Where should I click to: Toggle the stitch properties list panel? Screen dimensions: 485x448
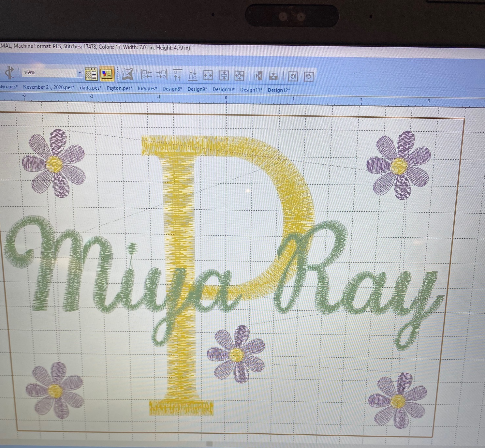pyautogui.click(x=91, y=74)
